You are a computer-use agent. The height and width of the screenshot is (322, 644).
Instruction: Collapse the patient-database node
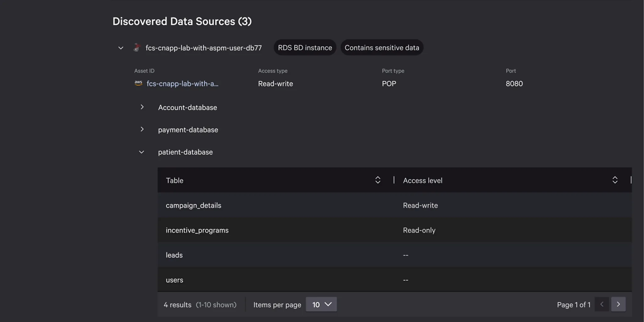click(x=142, y=152)
